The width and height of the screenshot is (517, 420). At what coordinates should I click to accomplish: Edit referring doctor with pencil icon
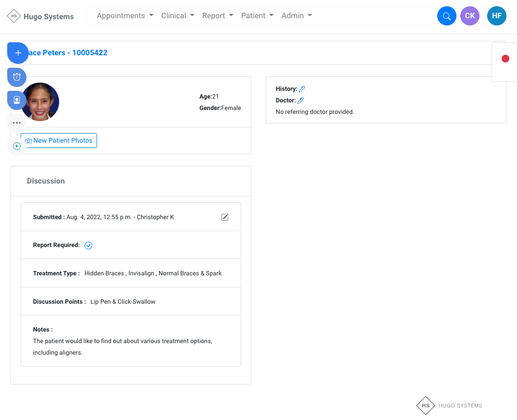[300, 100]
